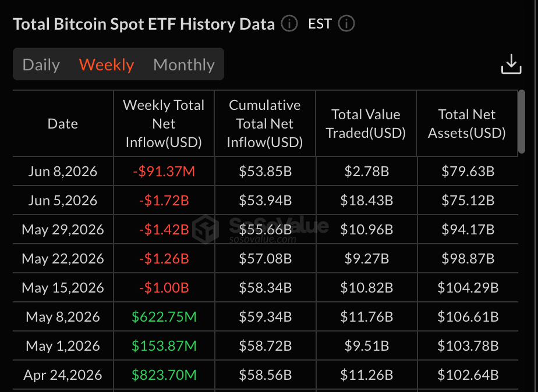
Task: Select the Jun 8,2026 row date
Action: 63,171
